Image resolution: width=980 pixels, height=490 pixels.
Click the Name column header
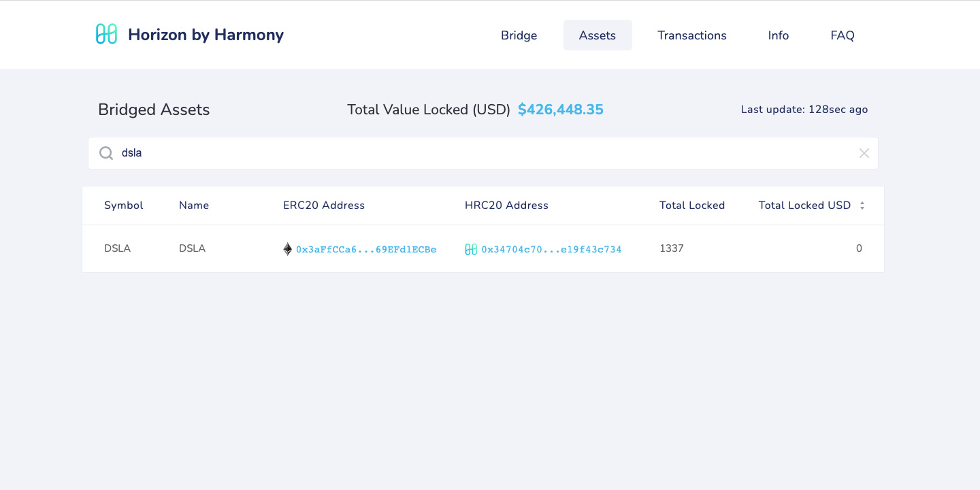(194, 206)
